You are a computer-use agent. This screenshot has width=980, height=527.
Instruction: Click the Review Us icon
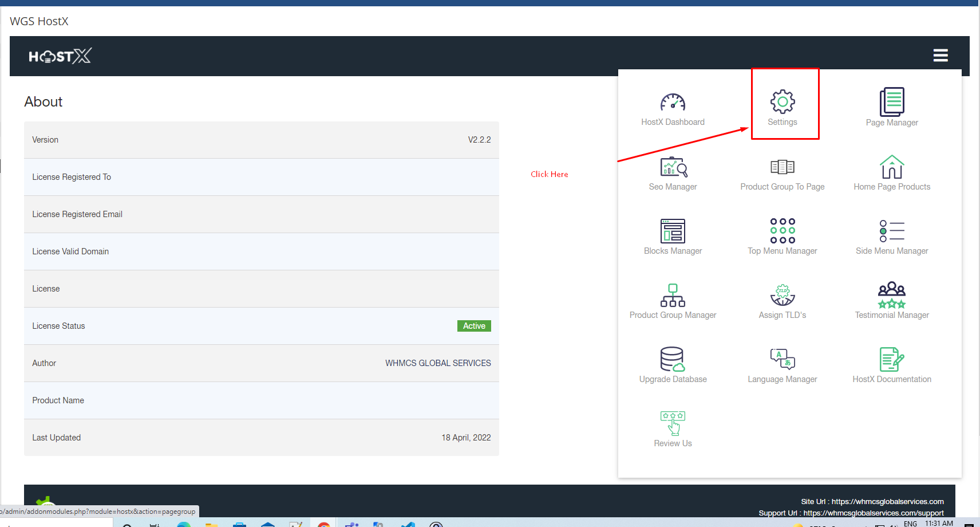coord(673,424)
